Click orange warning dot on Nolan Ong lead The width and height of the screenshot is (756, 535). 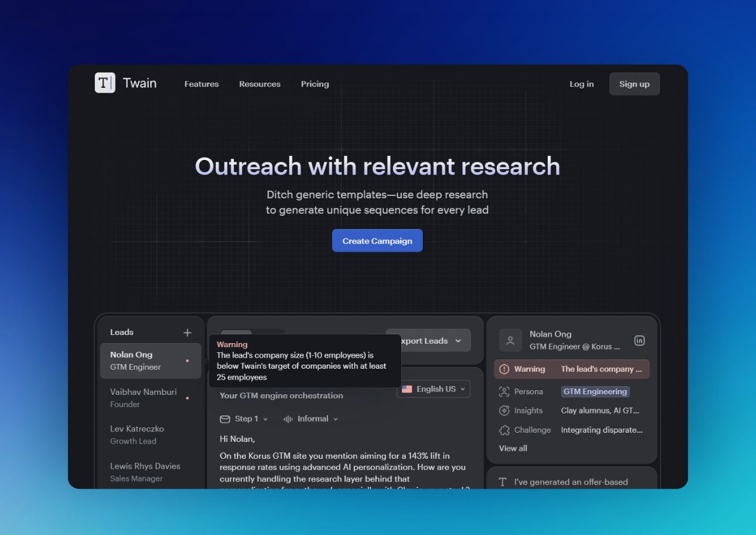187,361
